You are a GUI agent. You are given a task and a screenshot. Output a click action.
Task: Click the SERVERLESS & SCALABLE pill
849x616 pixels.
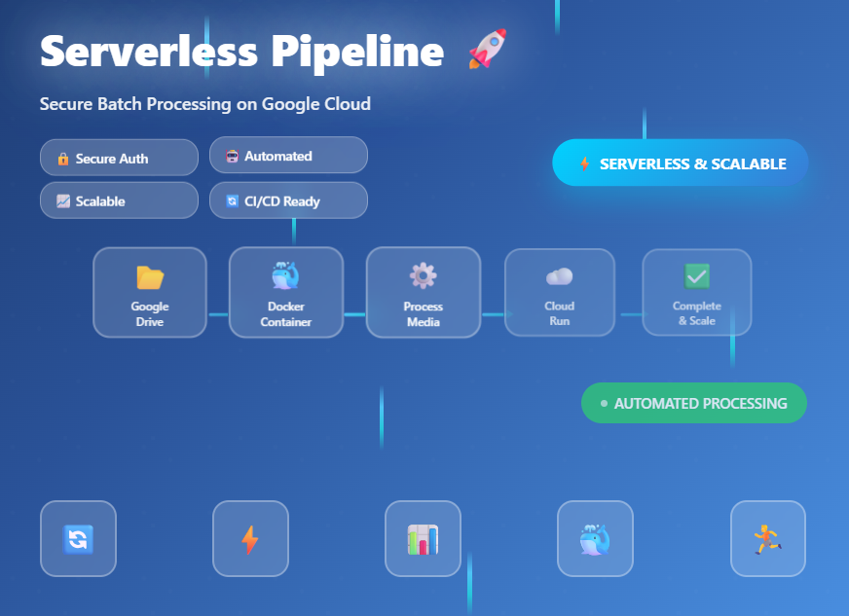[x=680, y=163]
